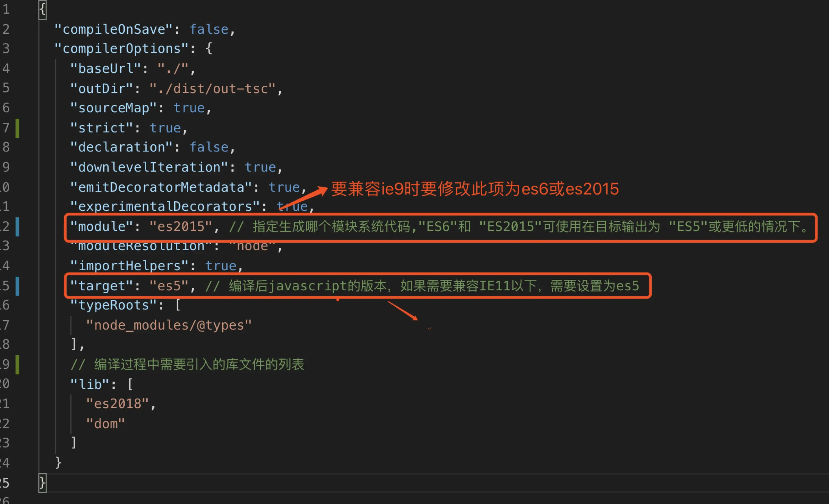The height and width of the screenshot is (504, 829).
Task: Click the blue gutter marker beside target line
Action: pos(18,286)
